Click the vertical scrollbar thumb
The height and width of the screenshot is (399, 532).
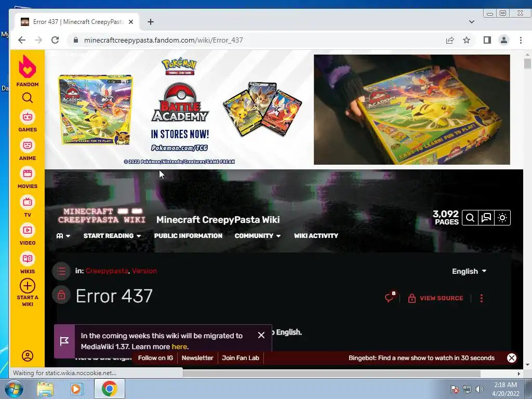(527, 63)
